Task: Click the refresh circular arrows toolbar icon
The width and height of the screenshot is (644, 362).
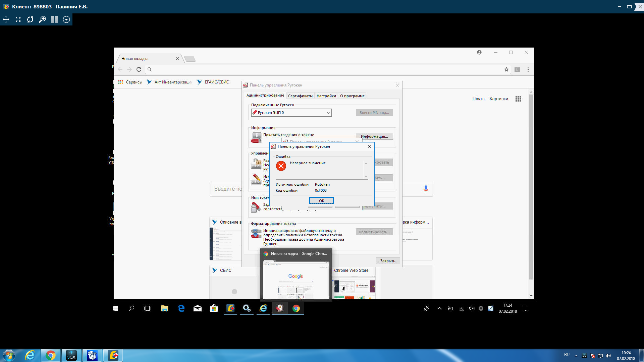Action: tap(30, 19)
